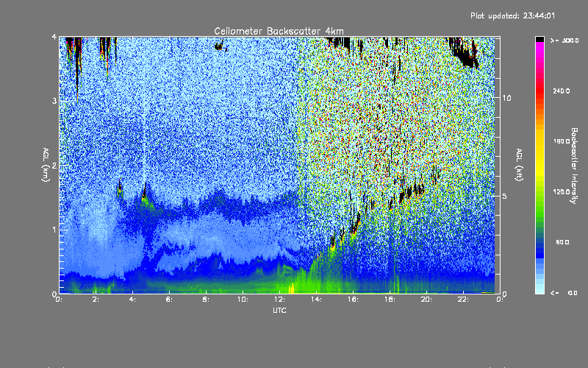588x368 pixels.
Task: Click the '12:' UTC tick label
Action: (279, 300)
